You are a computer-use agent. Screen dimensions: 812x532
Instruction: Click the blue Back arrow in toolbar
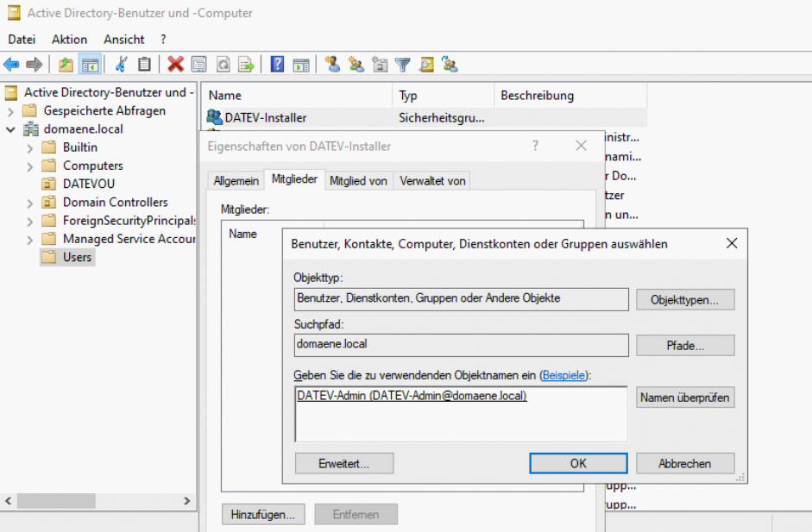click(x=11, y=65)
